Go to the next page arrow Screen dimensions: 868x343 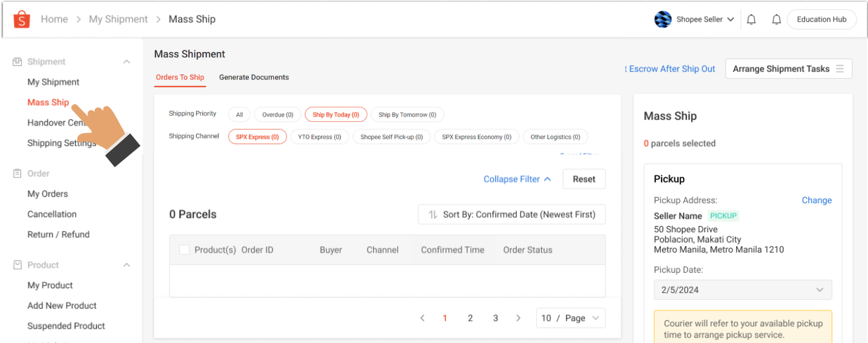tap(518, 318)
